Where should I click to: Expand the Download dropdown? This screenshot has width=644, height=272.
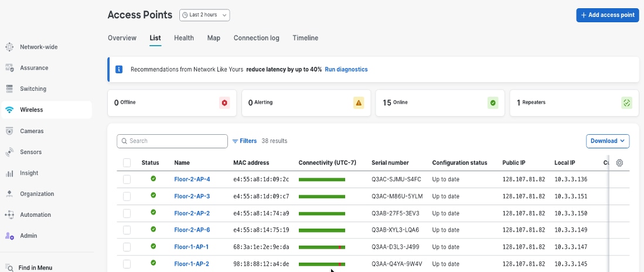tap(608, 141)
